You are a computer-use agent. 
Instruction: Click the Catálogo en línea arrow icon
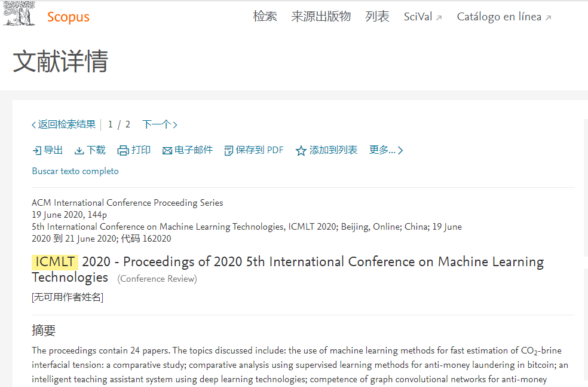(548, 17)
